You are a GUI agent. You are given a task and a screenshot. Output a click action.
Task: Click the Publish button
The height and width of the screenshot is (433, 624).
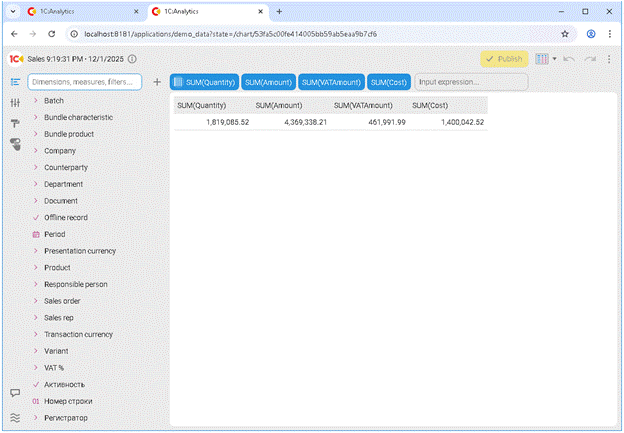pos(504,59)
